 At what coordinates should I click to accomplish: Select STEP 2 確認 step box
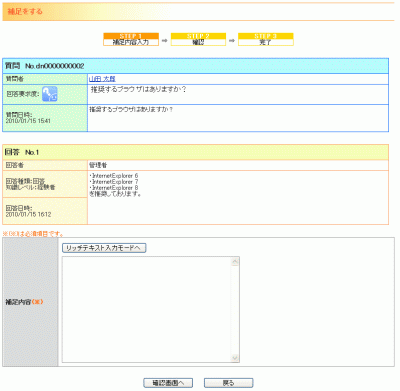[198, 39]
